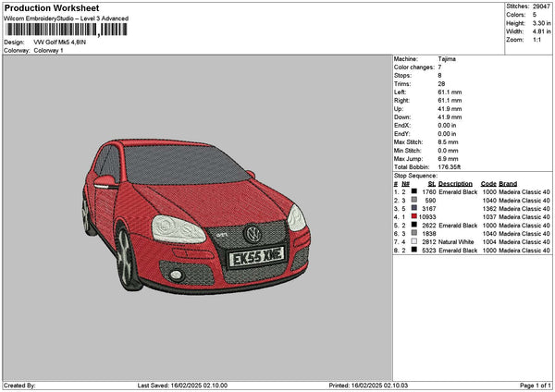Click the 'N#' column header

click(406, 184)
